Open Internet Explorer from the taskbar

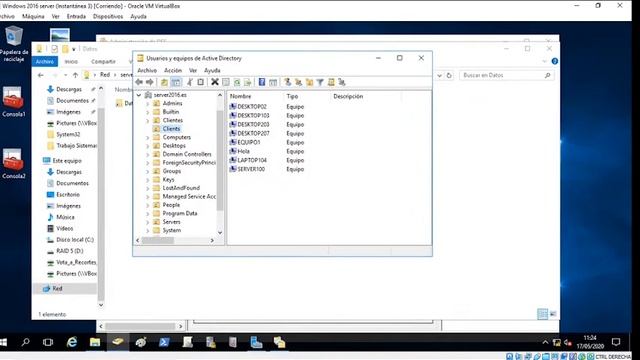[72, 342]
